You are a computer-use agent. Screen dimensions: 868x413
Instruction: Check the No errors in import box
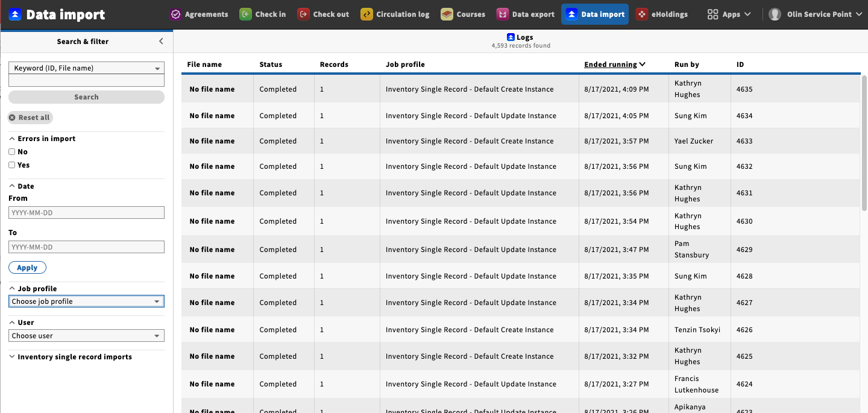pos(12,152)
